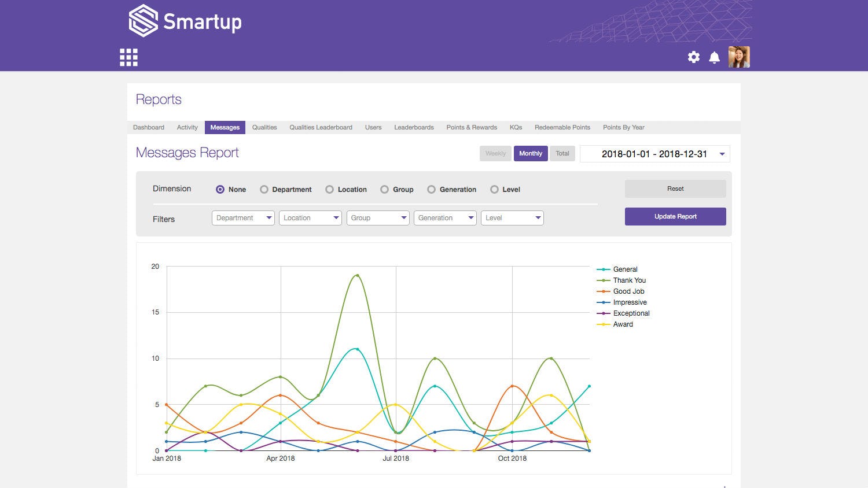Viewport: 868px width, 488px height.
Task: Select the Department dimension radio button
Action: (264, 190)
